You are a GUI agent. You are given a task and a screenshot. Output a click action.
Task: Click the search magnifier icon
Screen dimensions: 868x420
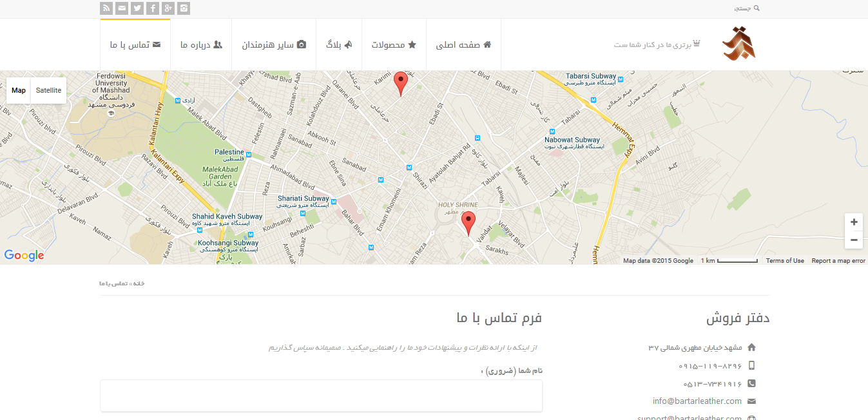[757, 8]
